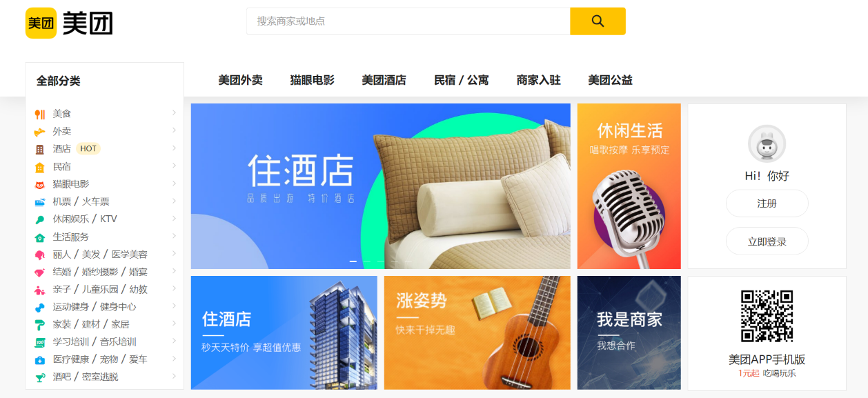Click the yellow search magnifier button
Viewport: 868px width, 398px height.
coord(598,21)
